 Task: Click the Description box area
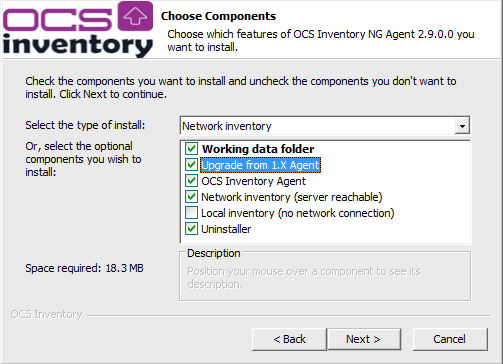tap(325, 276)
